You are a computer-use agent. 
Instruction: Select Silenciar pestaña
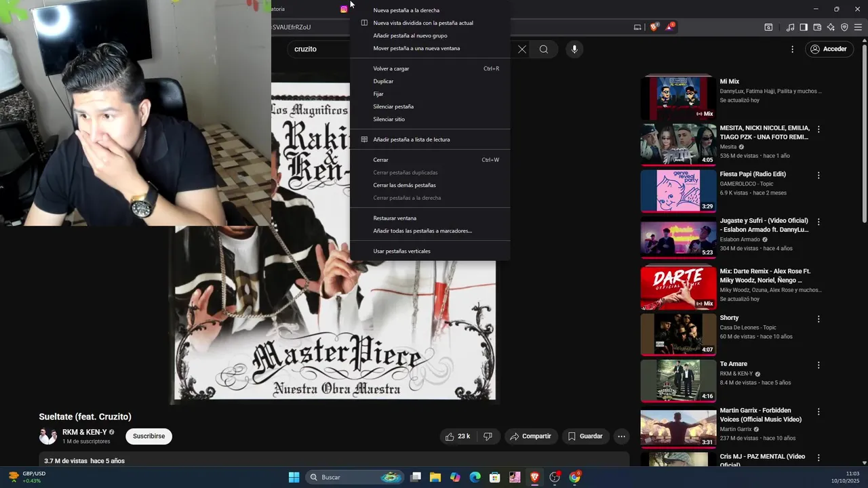(430, 106)
